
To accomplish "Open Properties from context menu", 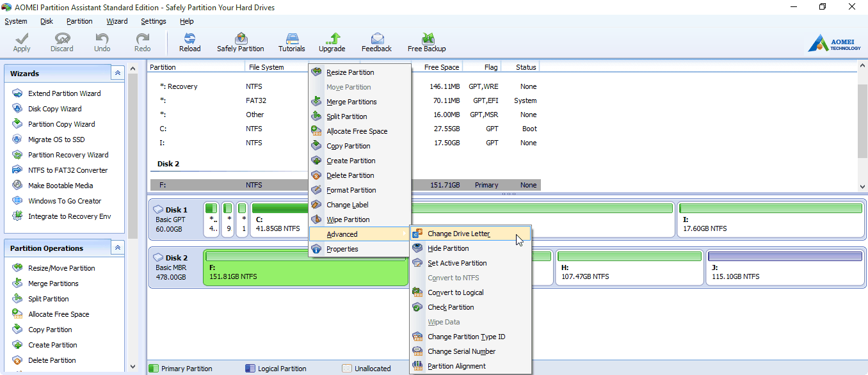I will (359, 249).
